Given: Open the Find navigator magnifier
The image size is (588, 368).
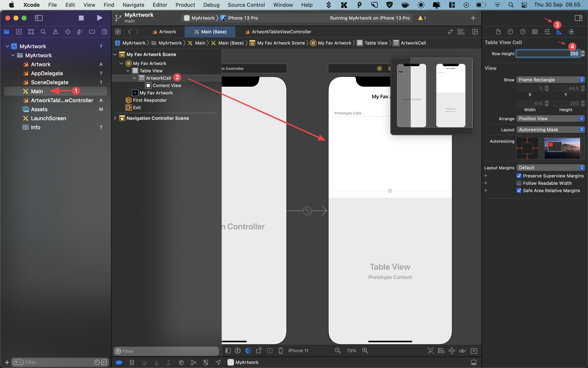Looking at the screenshot, I should click(43, 32).
